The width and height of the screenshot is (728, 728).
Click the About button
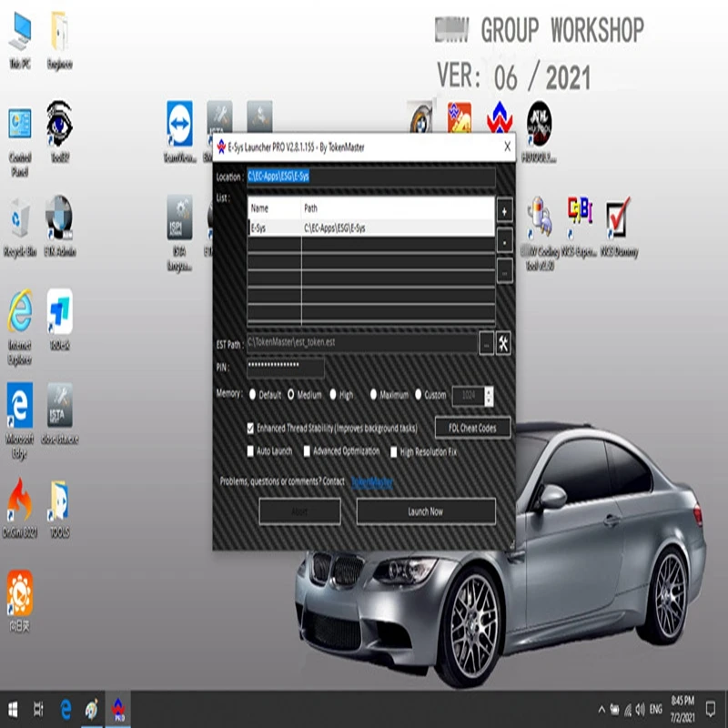(x=299, y=511)
